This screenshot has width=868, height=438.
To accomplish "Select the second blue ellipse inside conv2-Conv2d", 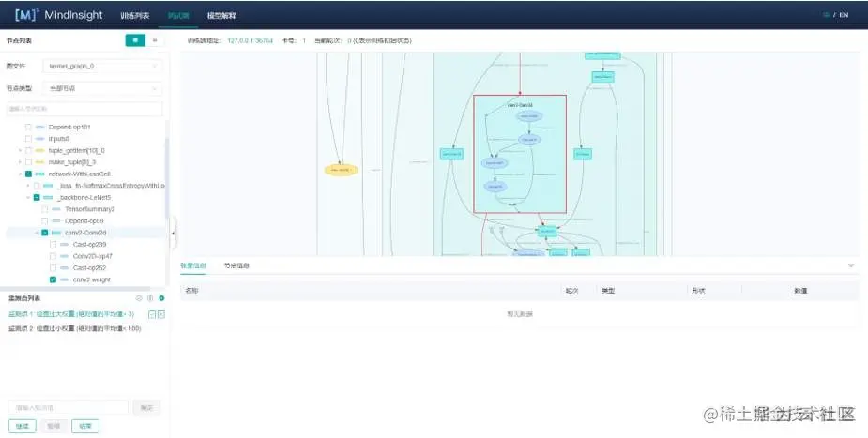I will click(x=528, y=140).
